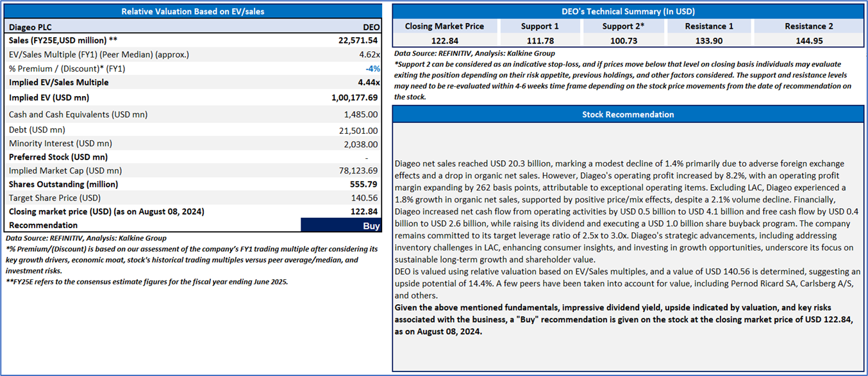This screenshot has height=376, width=868.
Task: Click the 'DEO' ticker cell
Action: (371, 27)
